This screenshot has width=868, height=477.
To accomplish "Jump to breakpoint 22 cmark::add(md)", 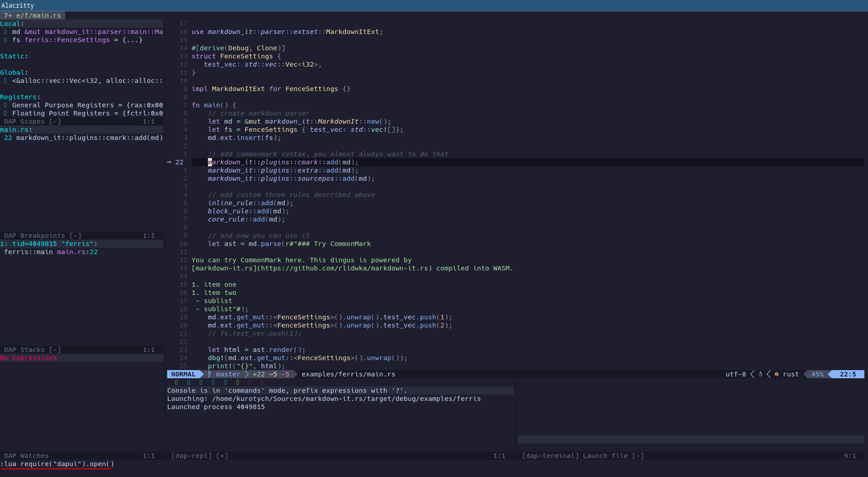I will tap(83, 138).
